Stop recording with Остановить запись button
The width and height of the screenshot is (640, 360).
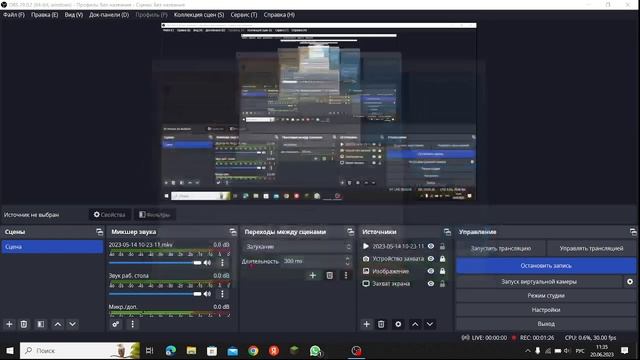coord(546,266)
